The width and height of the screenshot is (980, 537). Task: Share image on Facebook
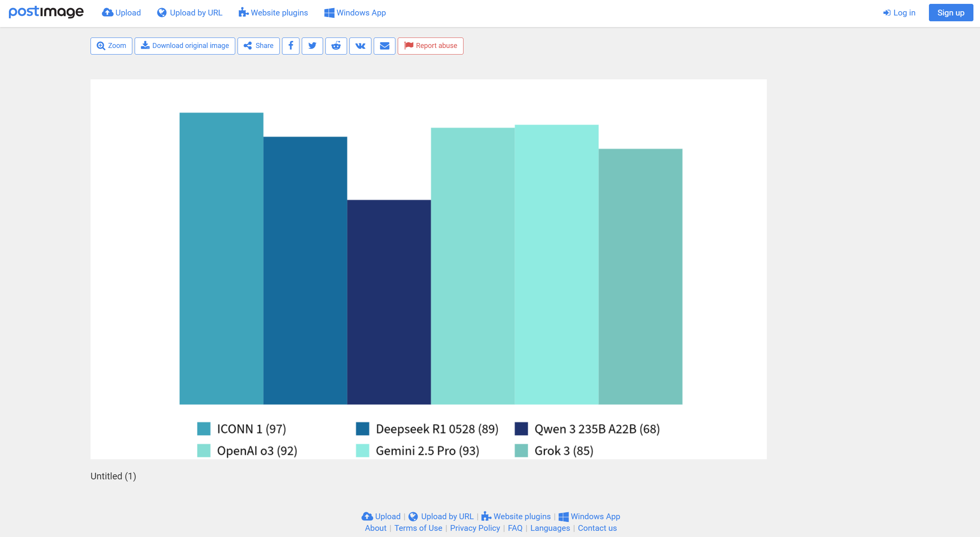coord(291,46)
